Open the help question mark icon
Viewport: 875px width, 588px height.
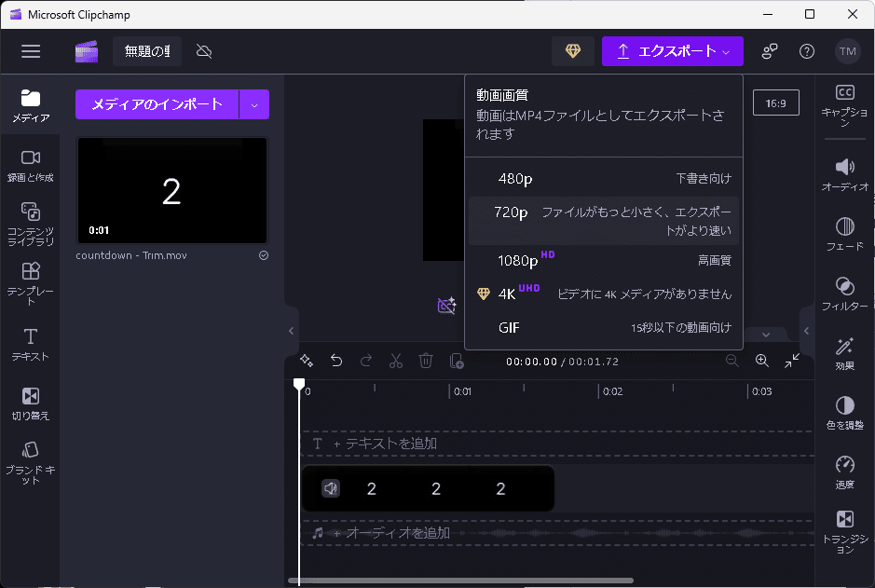(806, 51)
